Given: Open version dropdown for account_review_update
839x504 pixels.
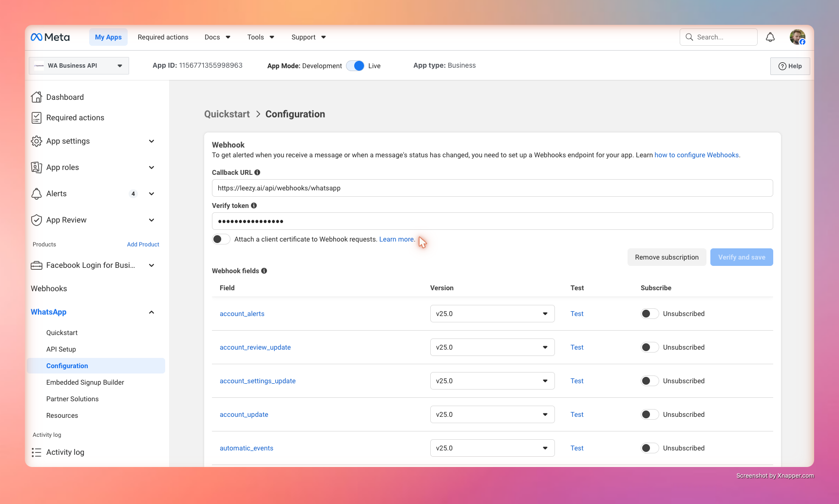Looking at the screenshot, I should click(x=492, y=347).
